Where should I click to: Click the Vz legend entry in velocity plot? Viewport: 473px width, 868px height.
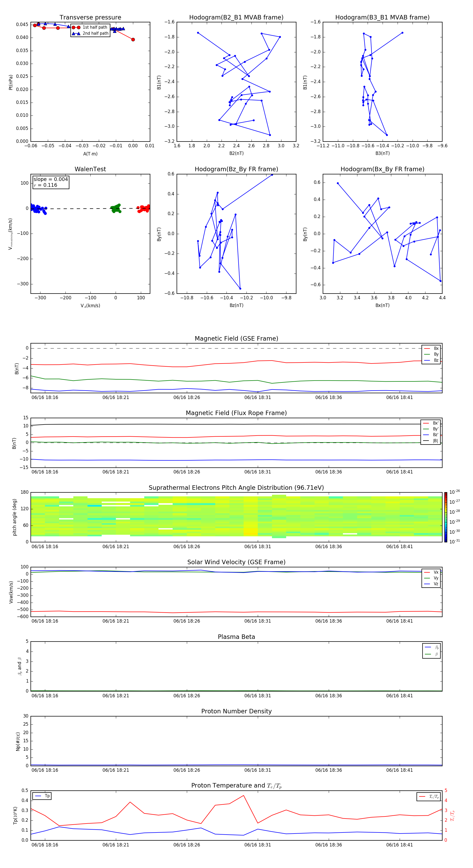tap(431, 584)
